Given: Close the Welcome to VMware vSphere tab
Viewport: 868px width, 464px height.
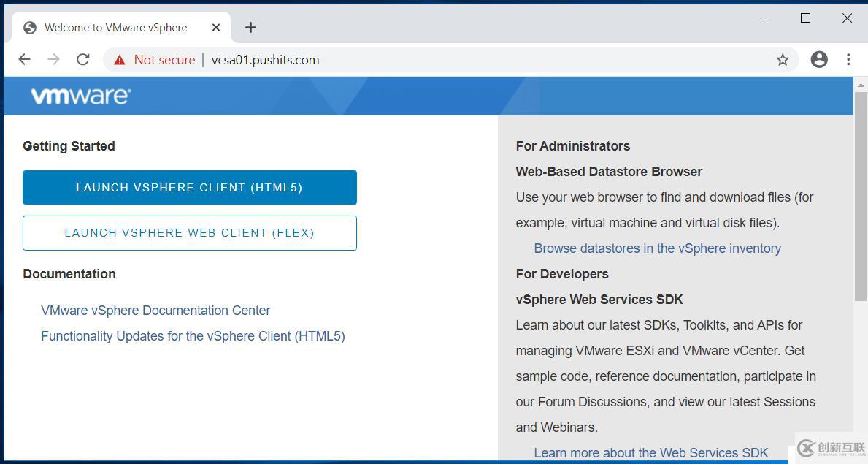Looking at the screenshot, I should click(x=216, y=27).
